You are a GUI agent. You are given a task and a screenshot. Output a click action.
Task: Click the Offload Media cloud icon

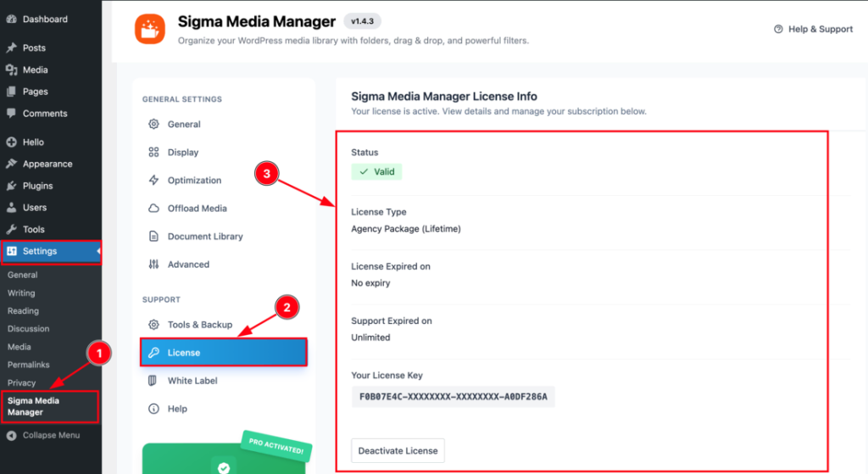coord(154,209)
